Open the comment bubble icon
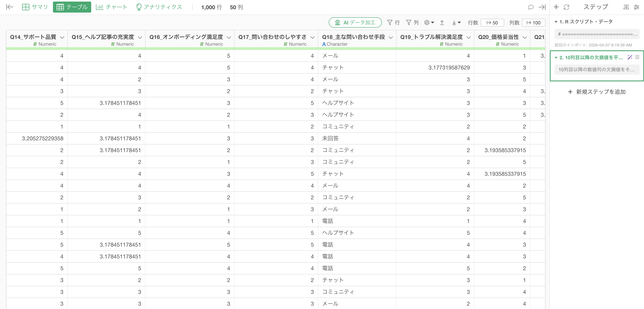The width and height of the screenshot is (644, 309). (x=531, y=7)
